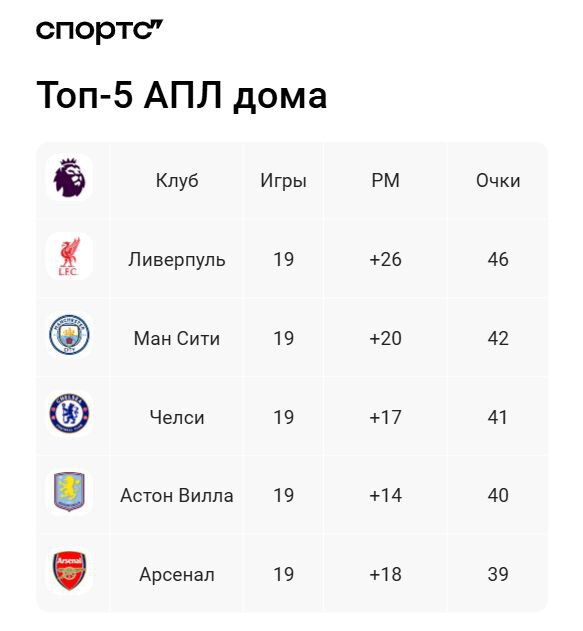Click the Manchester City club crest
583x631 pixels.
coord(69,335)
